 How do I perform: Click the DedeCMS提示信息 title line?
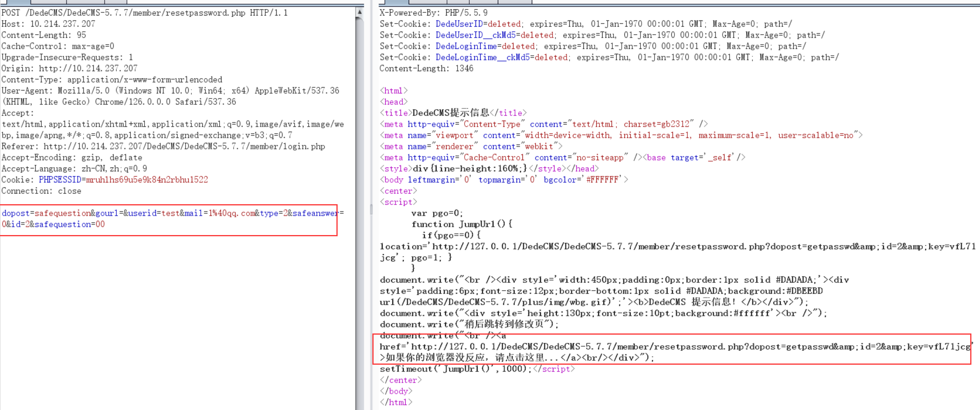click(453, 113)
